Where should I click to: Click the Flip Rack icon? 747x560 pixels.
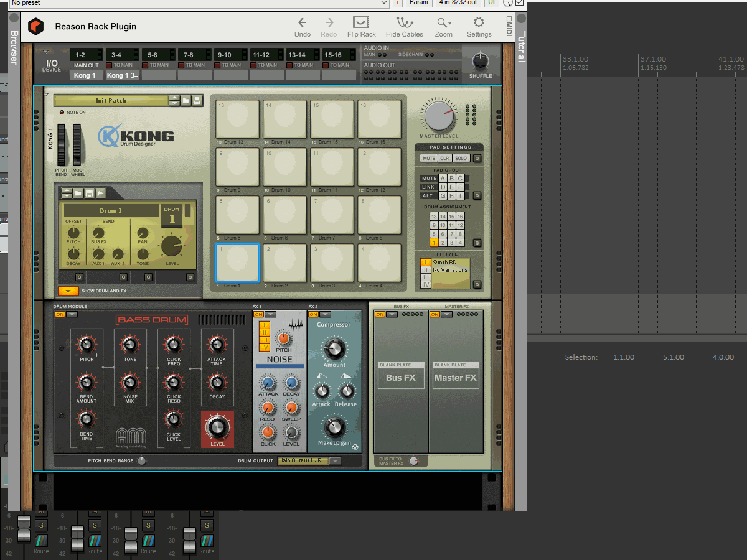click(x=361, y=22)
